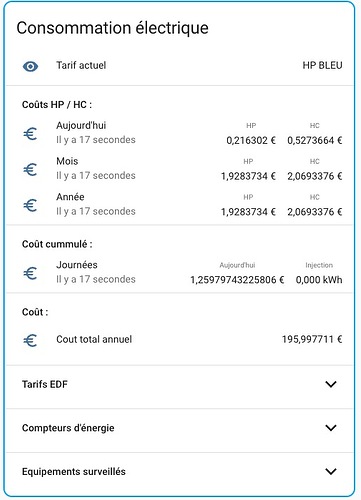Click the euro icon next to Journées

tap(30, 273)
